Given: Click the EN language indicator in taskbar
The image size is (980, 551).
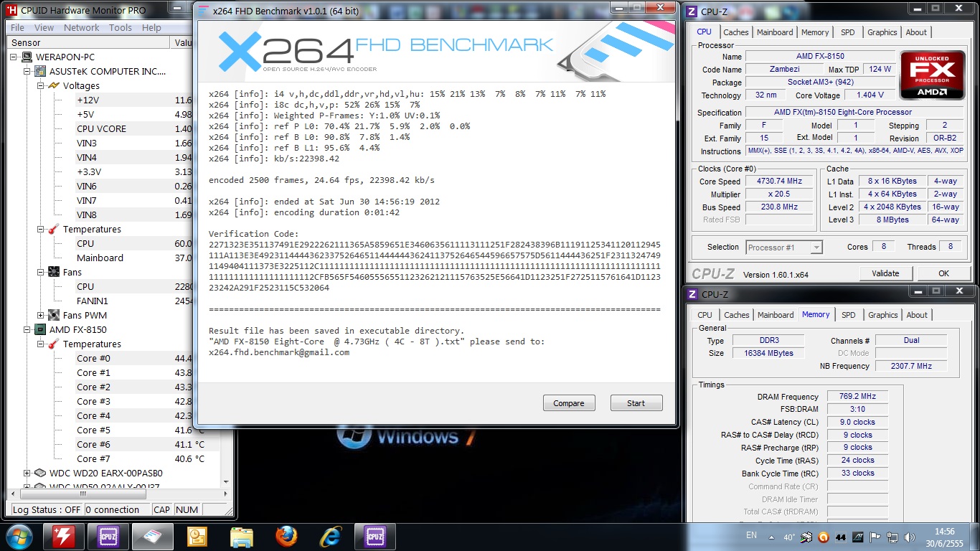Looking at the screenshot, I should tap(751, 535).
